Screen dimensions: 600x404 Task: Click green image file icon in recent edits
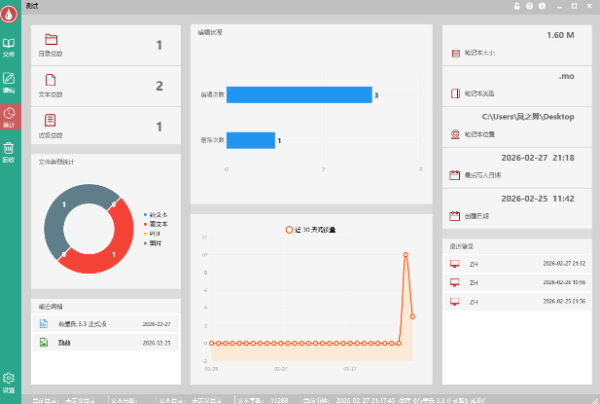pos(44,342)
